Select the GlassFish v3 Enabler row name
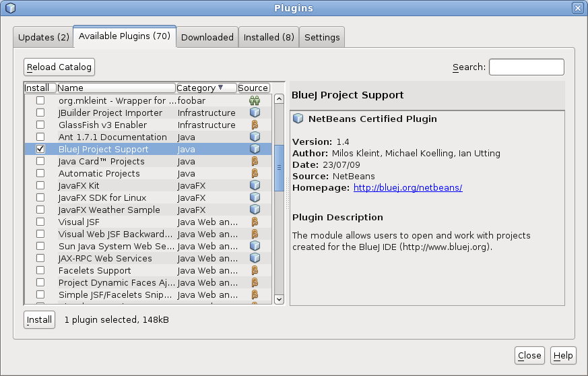The width and height of the screenshot is (588, 376). tap(103, 125)
